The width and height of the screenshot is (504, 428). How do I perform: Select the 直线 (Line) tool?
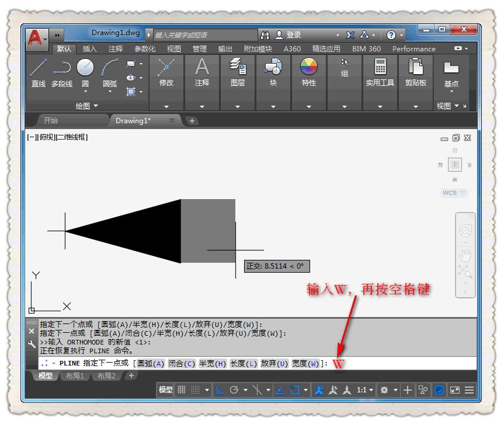[39, 73]
